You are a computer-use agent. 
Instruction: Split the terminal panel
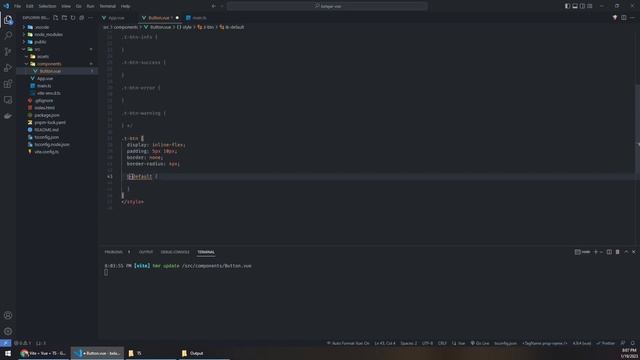[x=609, y=252]
